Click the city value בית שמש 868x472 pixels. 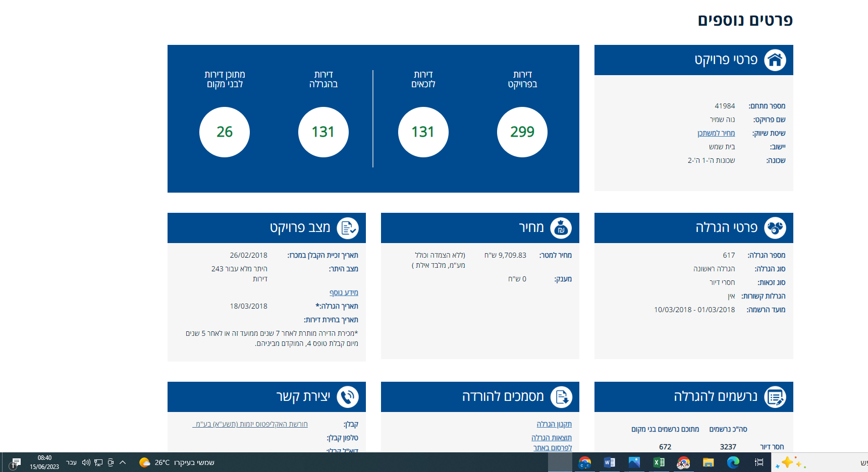coord(722,147)
